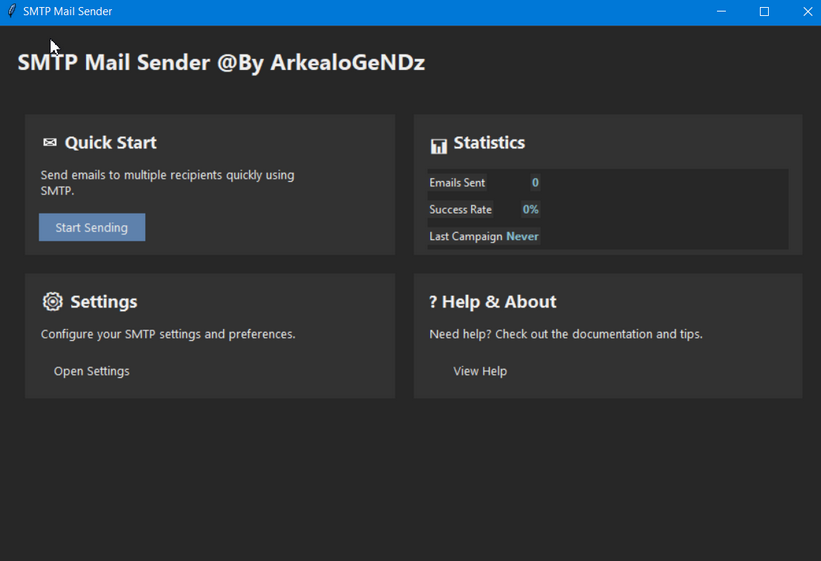Minimize the SMTP Mail Sender window
821x561 pixels.
[x=721, y=12]
